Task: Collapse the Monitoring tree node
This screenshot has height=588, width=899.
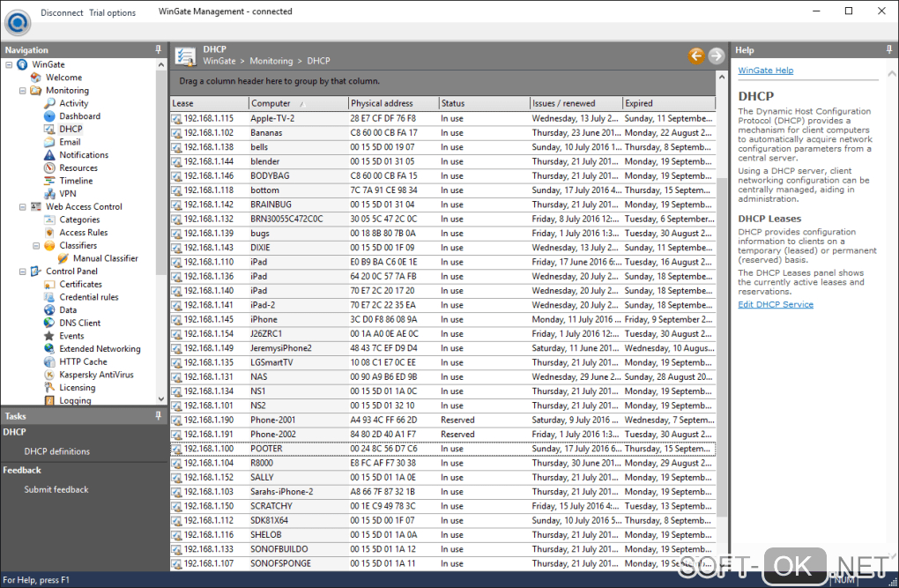Action: coord(22,91)
